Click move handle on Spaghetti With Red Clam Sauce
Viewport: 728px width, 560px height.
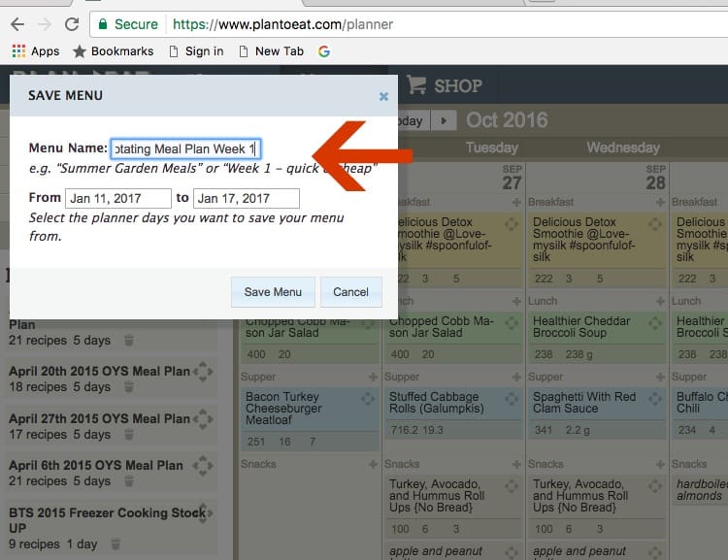coord(655,399)
